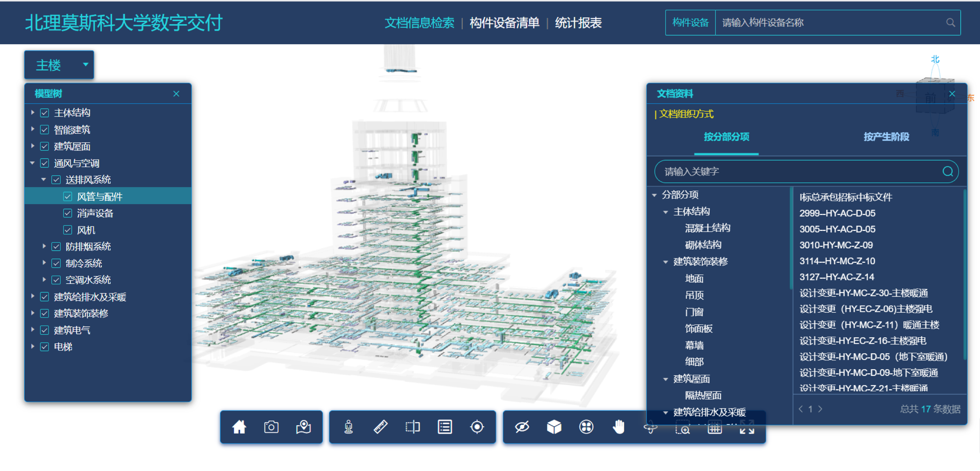Screen dimensions: 980x471
Task: Click the keyword search icon in 文档资料
Action: pos(947,172)
